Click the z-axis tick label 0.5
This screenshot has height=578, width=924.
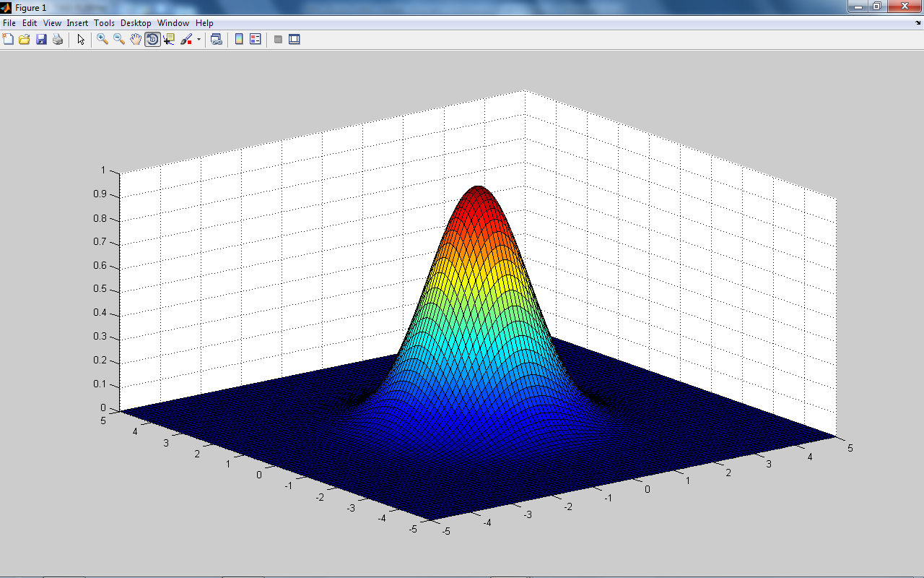[100, 289]
